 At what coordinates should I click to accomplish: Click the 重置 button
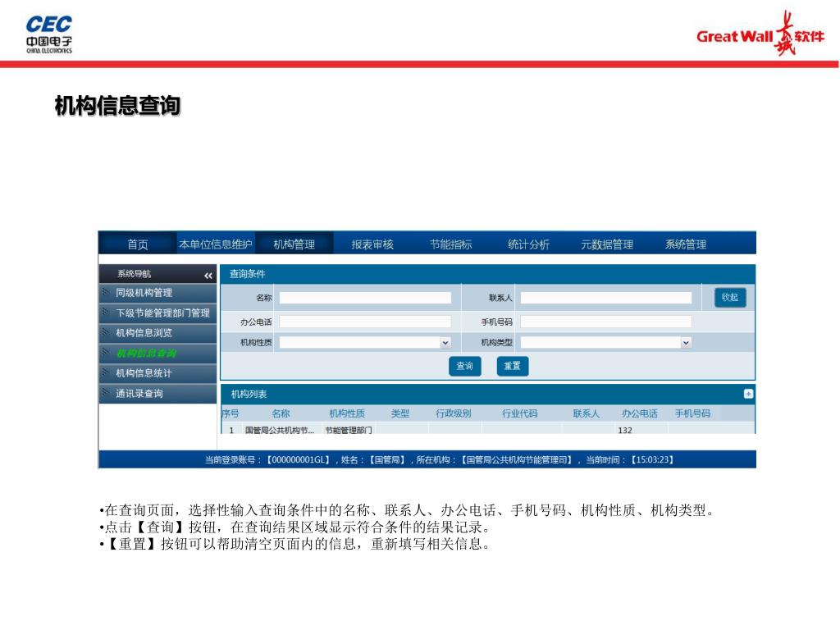pyautogui.click(x=512, y=366)
